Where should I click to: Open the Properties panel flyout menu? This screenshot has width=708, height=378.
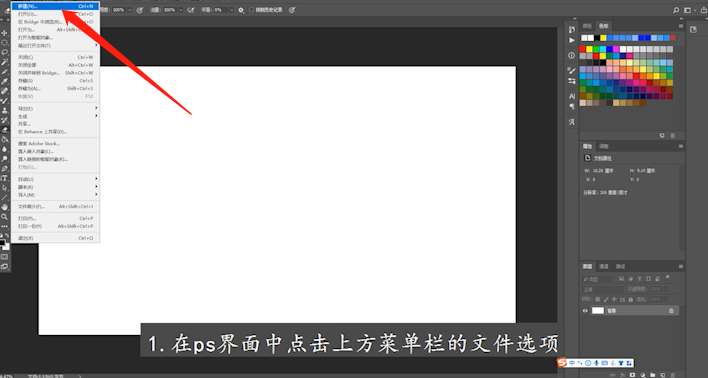(x=681, y=146)
